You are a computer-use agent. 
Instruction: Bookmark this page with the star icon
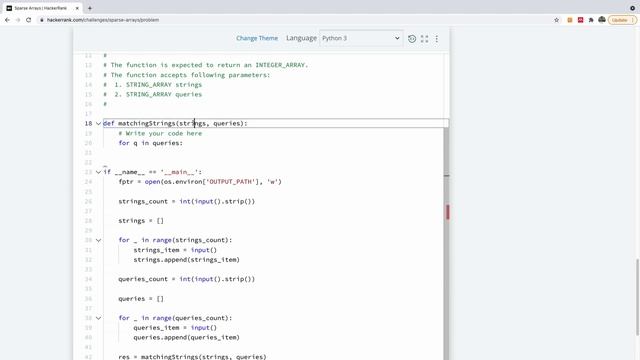pos(556,20)
